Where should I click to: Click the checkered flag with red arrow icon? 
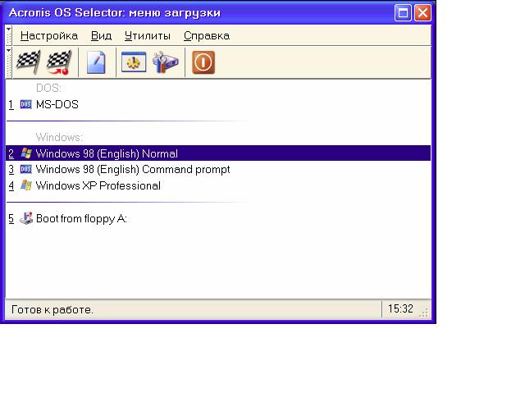click(59, 62)
